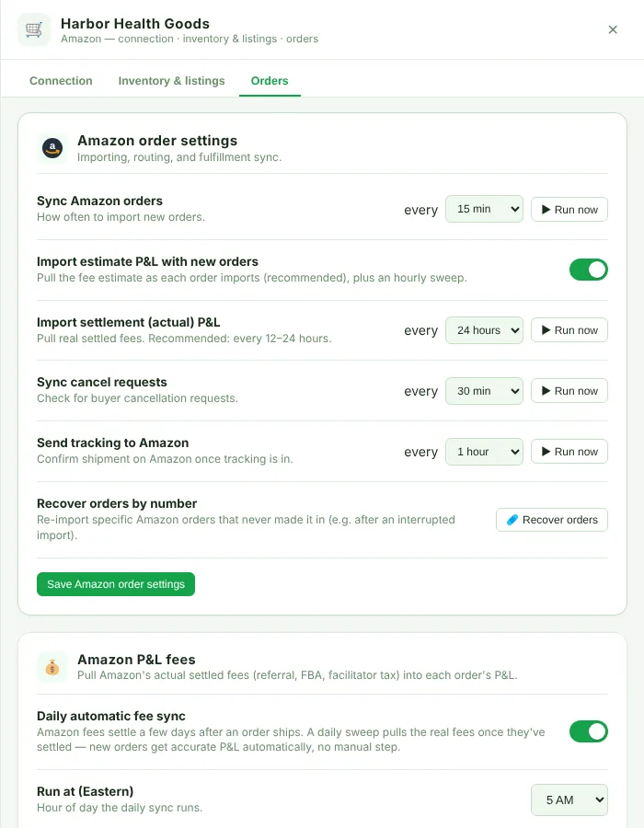Click the play icon for settlement P&L
The height and width of the screenshot is (828, 644).
click(546, 330)
